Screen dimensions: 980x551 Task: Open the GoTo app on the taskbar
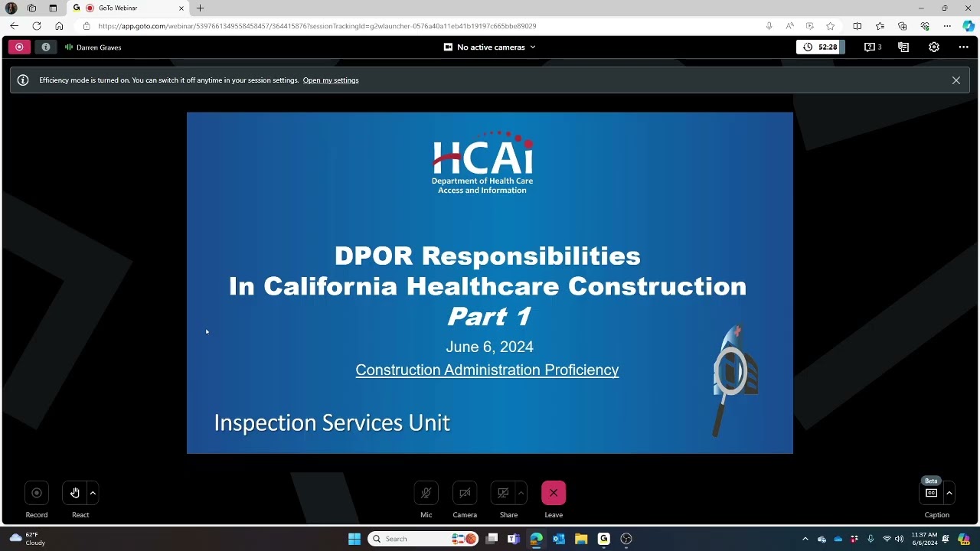(x=603, y=539)
